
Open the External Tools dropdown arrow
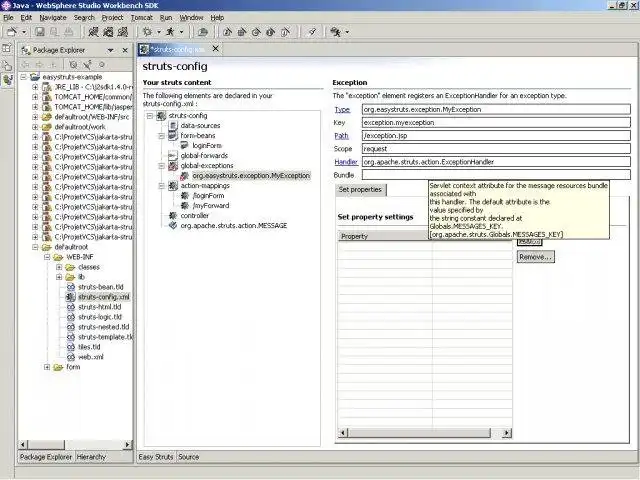347,32
